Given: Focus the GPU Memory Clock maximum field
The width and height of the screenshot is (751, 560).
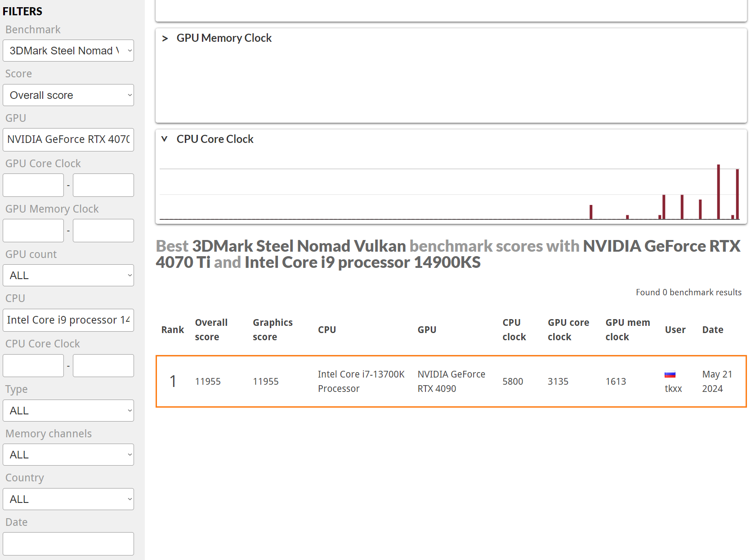Looking at the screenshot, I should point(103,231).
